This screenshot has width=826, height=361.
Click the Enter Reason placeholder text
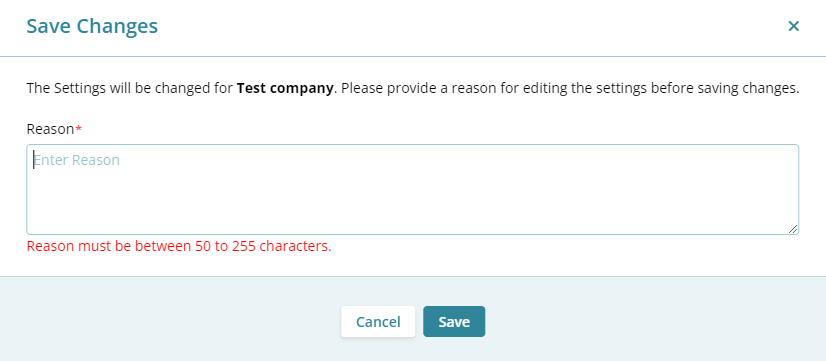pos(77,160)
